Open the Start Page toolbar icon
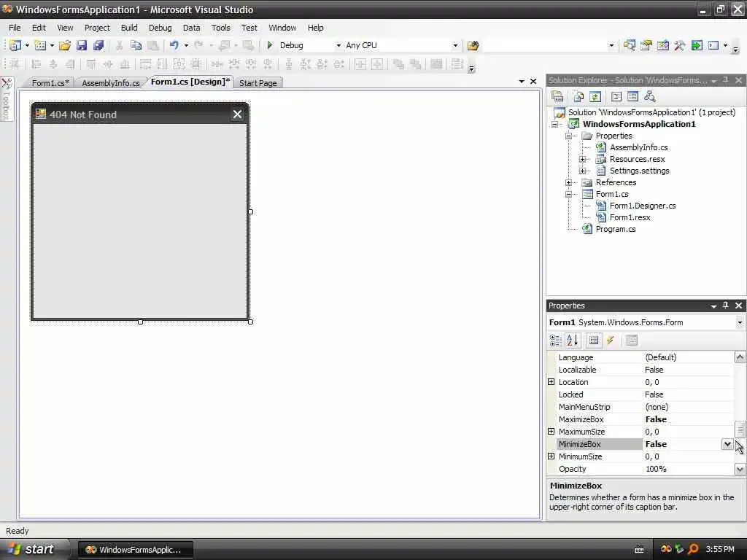The image size is (747, 560). [x=697, y=45]
